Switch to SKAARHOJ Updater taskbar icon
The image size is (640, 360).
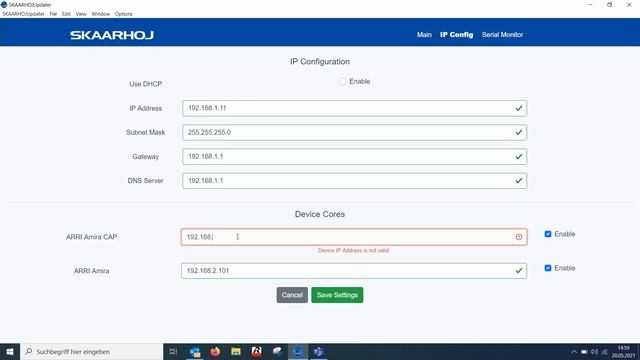pyautogui.click(x=298, y=351)
